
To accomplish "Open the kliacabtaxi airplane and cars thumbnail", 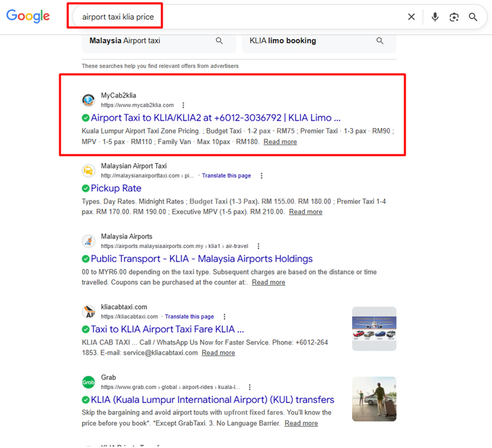I will point(374,329).
